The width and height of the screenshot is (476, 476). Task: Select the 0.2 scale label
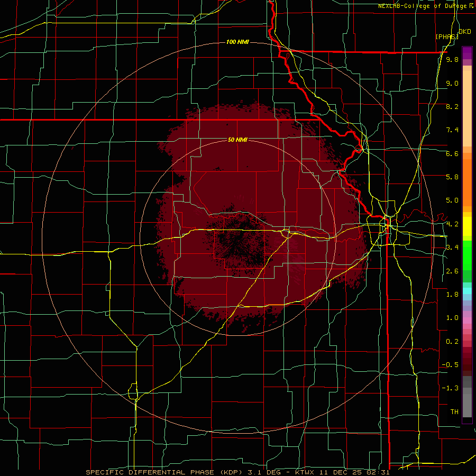pyautogui.click(x=452, y=342)
